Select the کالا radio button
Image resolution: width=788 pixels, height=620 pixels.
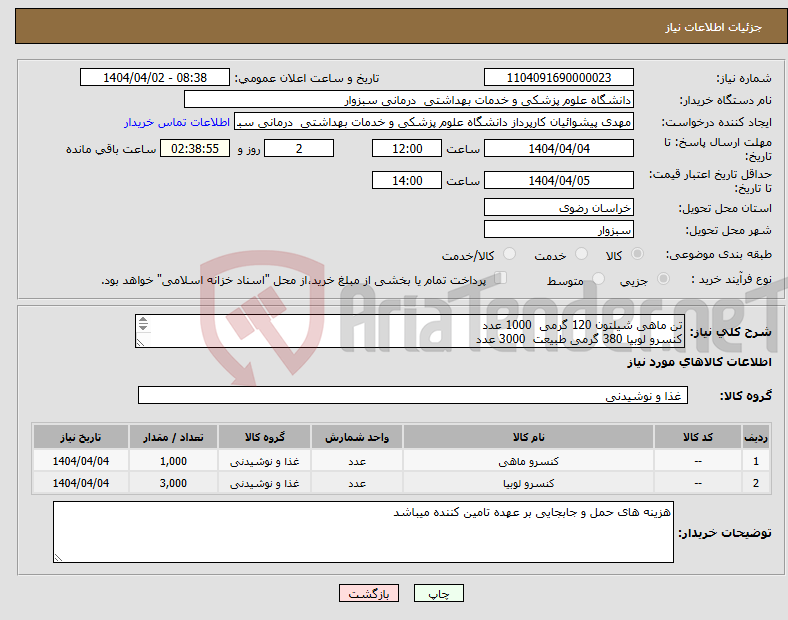[x=637, y=254]
